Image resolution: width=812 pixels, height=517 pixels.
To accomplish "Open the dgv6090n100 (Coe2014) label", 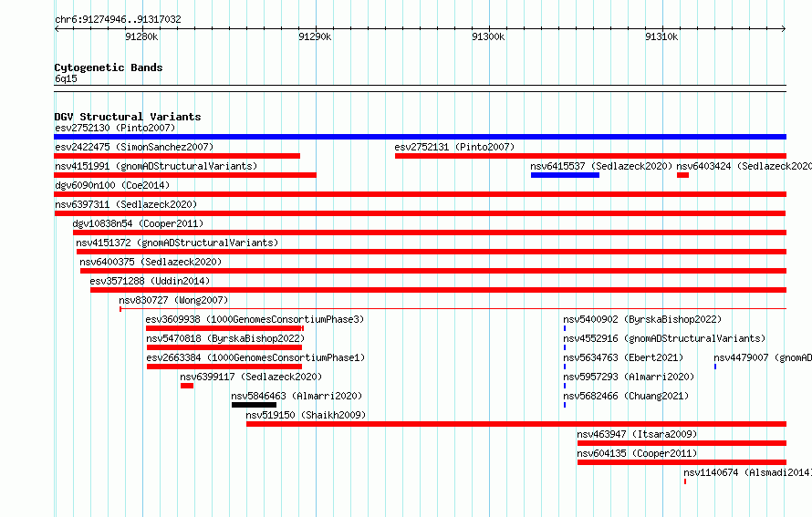I will coord(112,185).
